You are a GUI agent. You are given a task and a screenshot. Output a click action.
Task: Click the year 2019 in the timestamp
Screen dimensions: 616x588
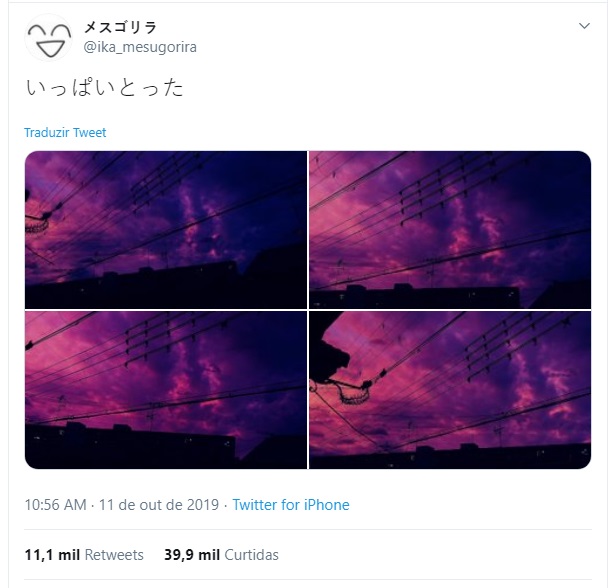(203, 505)
